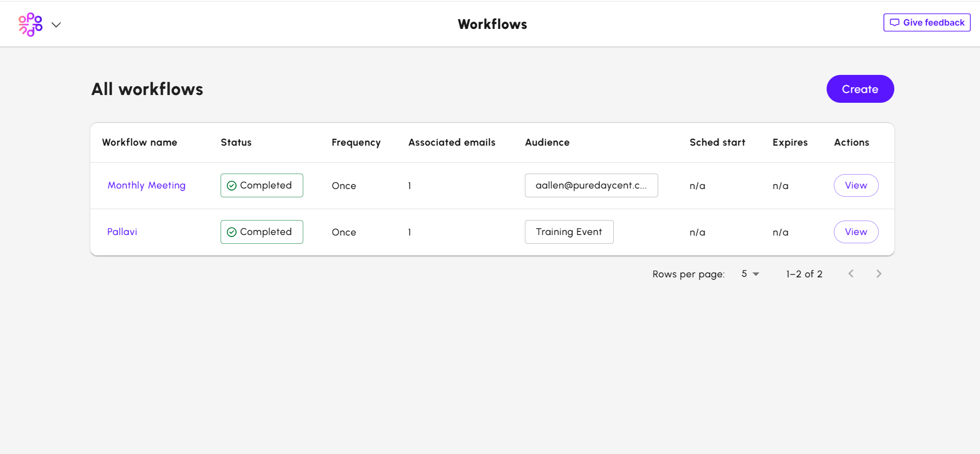This screenshot has width=980, height=454.
Task: Open the Pallavi workflow link
Action: pyautogui.click(x=122, y=232)
